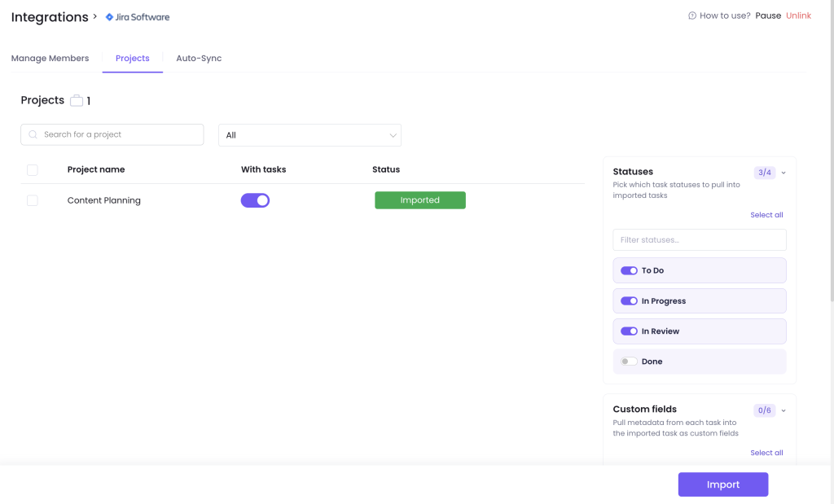
Task: Click the Integrations breadcrumb title
Action: coord(50,17)
